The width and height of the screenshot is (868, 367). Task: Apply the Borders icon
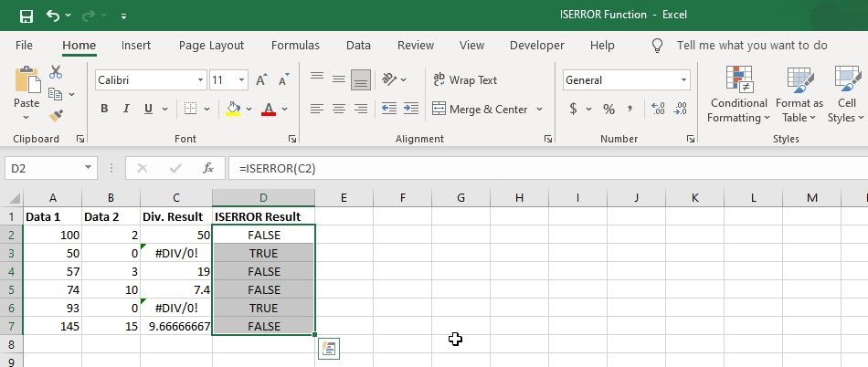click(x=190, y=109)
